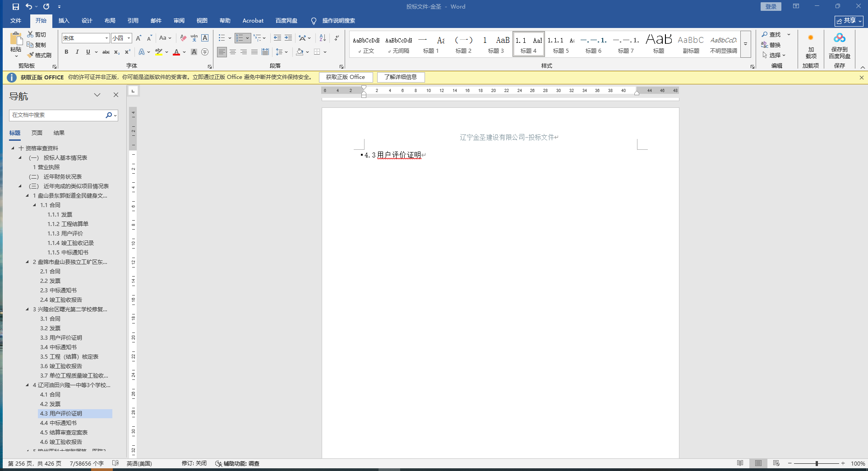Switch to 页面 tab in navigation pane
Image resolution: width=868 pixels, height=471 pixels.
coord(37,133)
